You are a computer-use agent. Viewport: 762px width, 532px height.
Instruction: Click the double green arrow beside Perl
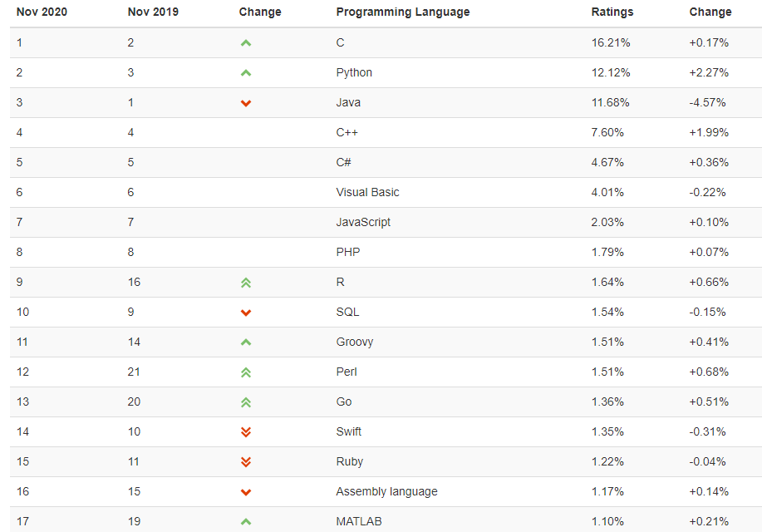[246, 372]
